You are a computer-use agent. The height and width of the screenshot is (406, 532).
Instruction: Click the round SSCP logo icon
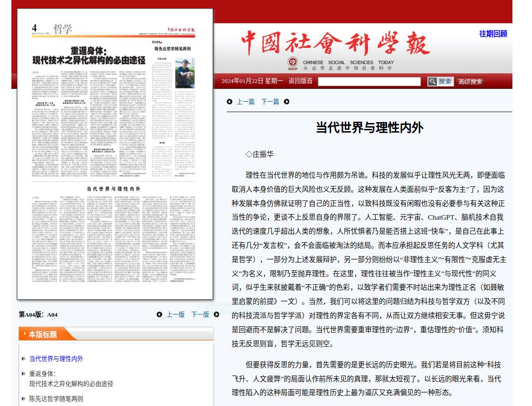(x=292, y=63)
